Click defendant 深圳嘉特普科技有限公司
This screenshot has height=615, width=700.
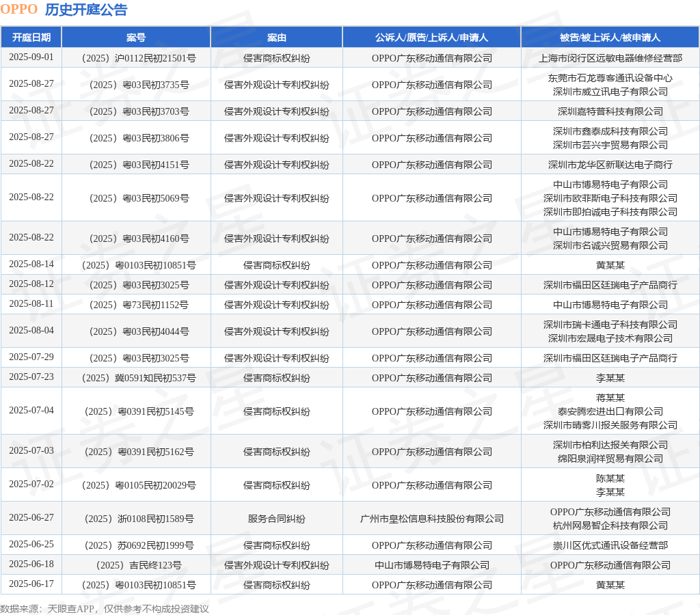pos(610,111)
